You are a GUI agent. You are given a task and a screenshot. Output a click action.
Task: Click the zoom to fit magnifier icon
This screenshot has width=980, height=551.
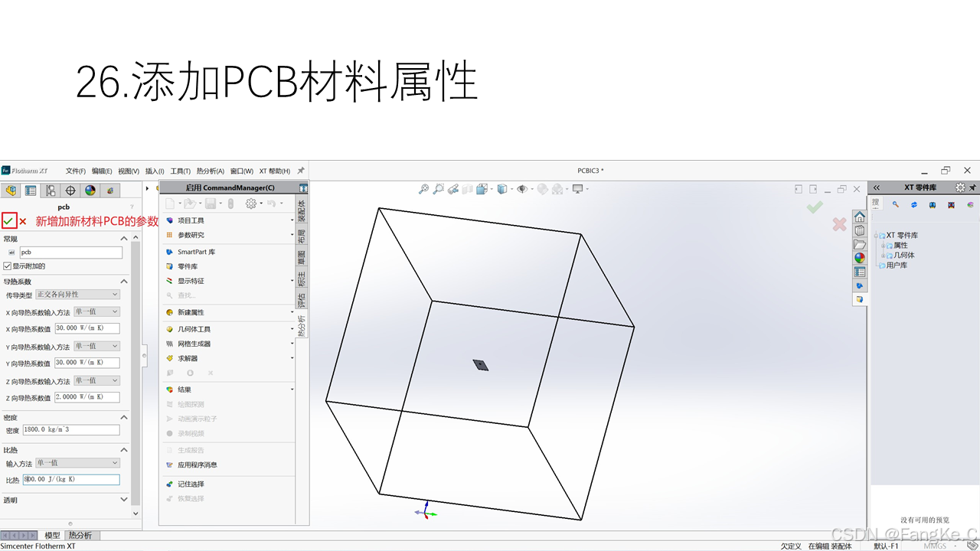[x=423, y=189]
